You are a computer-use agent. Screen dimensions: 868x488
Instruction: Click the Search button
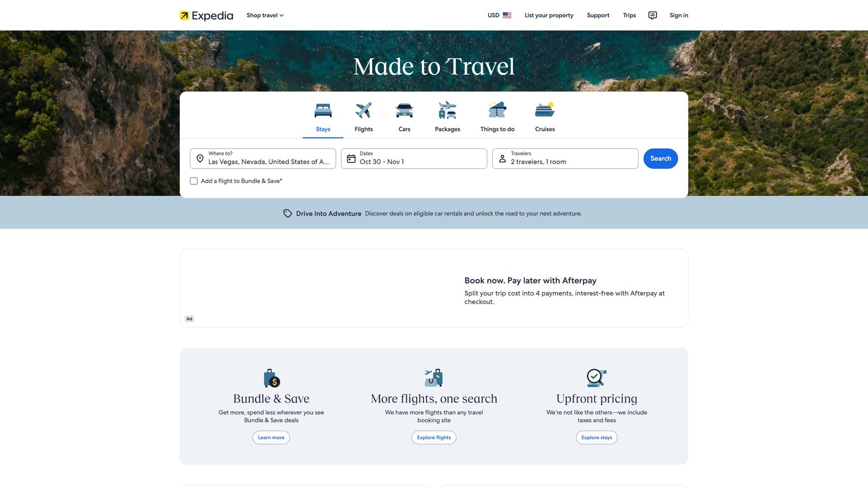pos(660,158)
